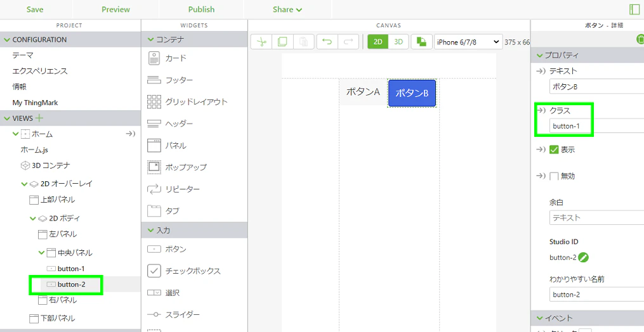The height and width of the screenshot is (332, 644).
Task: Click the redo arrow icon
Action: coord(348,42)
